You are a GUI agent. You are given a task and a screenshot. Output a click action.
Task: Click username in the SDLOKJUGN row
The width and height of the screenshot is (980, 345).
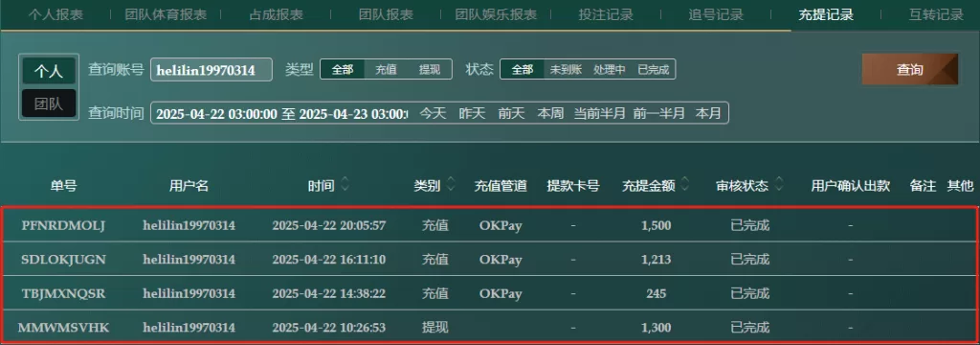coord(189,259)
